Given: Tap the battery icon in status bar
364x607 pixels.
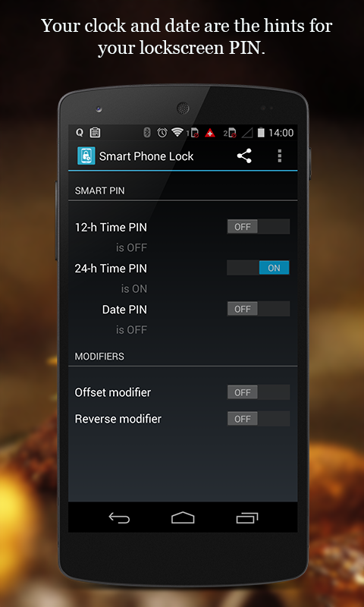Looking at the screenshot, I should pyautogui.click(x=261, y=133).
